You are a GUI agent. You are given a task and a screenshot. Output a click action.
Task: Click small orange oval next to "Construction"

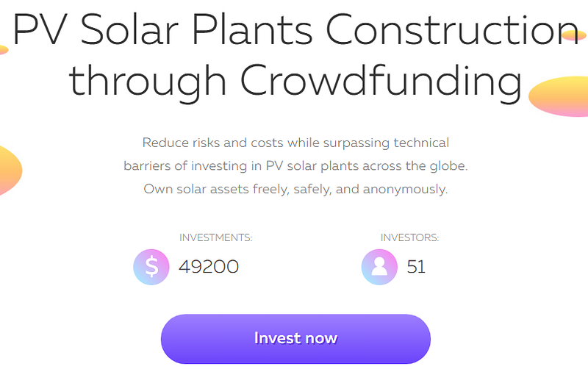[x=574, y=35]
